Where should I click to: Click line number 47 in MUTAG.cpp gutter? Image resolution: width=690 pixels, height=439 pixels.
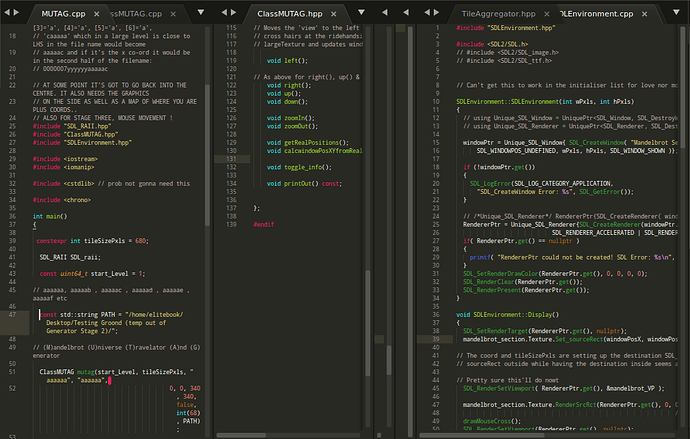coord(12,315)
